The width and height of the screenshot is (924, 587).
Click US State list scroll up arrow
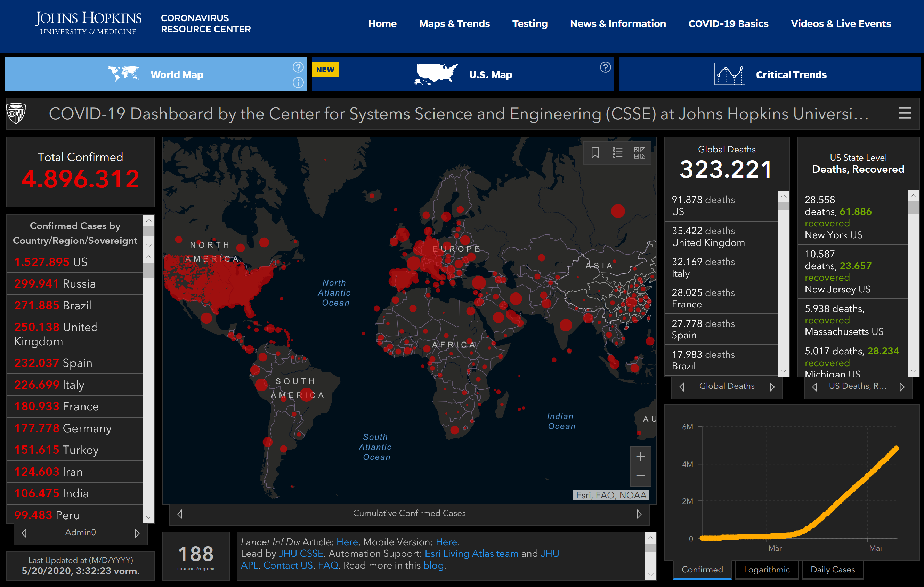coord(913,196)
